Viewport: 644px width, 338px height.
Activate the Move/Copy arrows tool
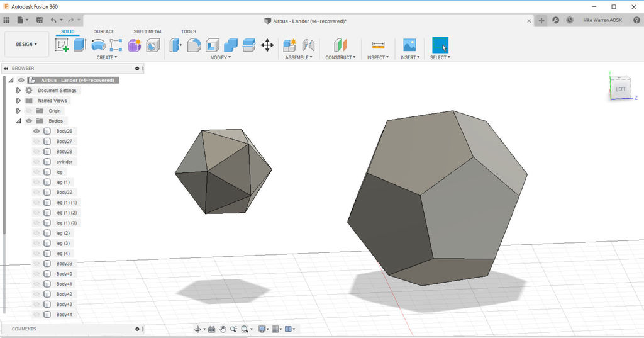click(267, 45)
